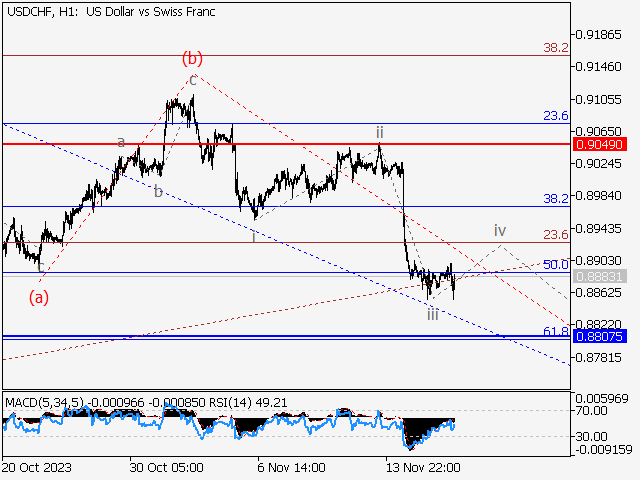Click the 0.91865 price axis value
The width and height of the screenshot is (640, 480).
pos(598,35)
